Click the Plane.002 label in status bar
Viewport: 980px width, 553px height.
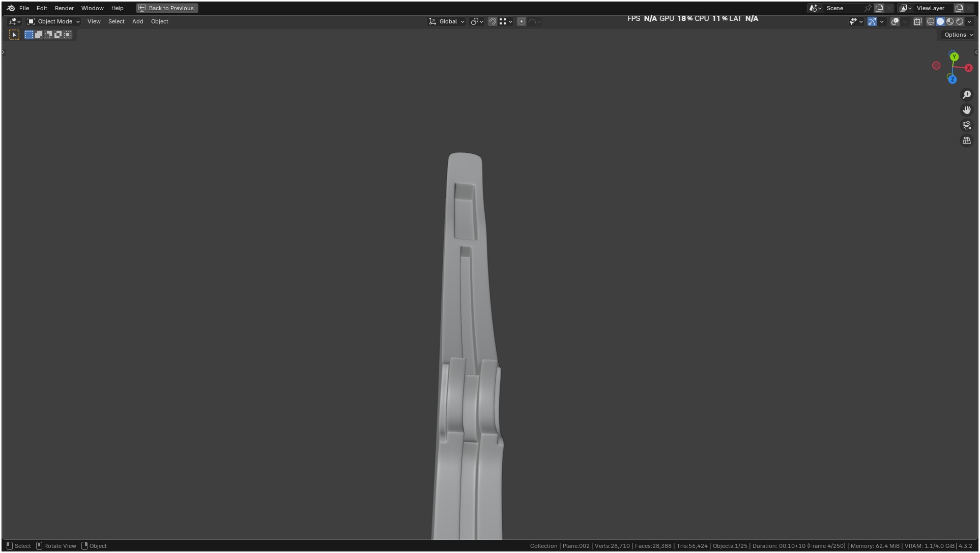point(576,546)
